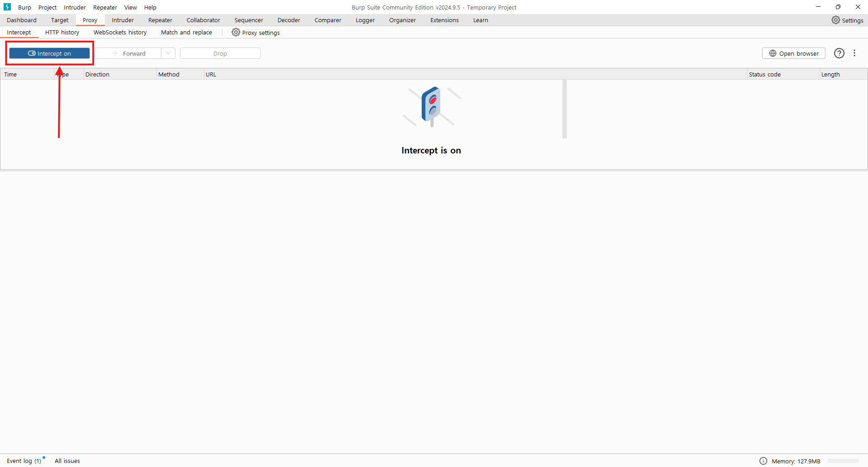Open the Settings gear icon
This screenshot has height=467, width=868.
[x=836, y=20]
